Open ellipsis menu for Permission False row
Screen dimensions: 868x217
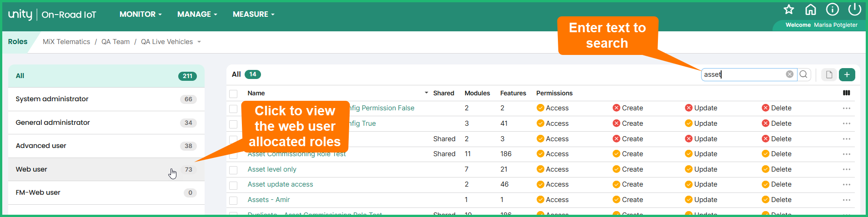[x=846, y=108]
